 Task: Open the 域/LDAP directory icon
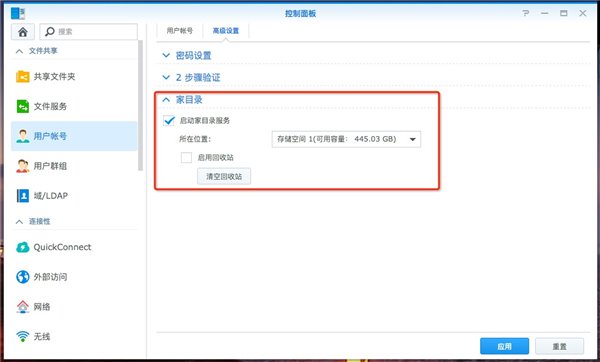coord(23,196)
